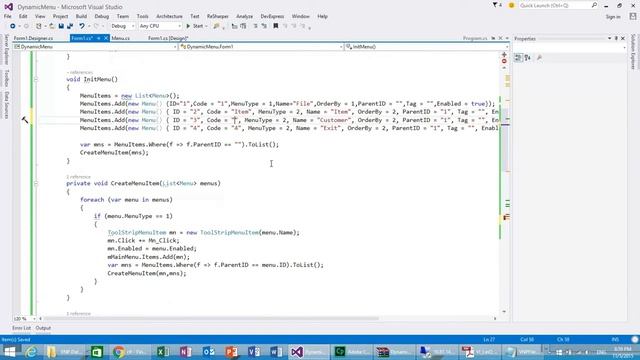Open the Properties panel window position dropdown
640x360 pixels.
pyautogui.click(x=609, y=38)
